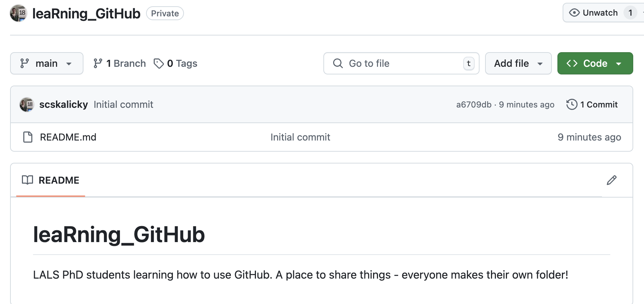Open commit hash a6709db
This screenshot has width=644, height=304.
(474, 104)
